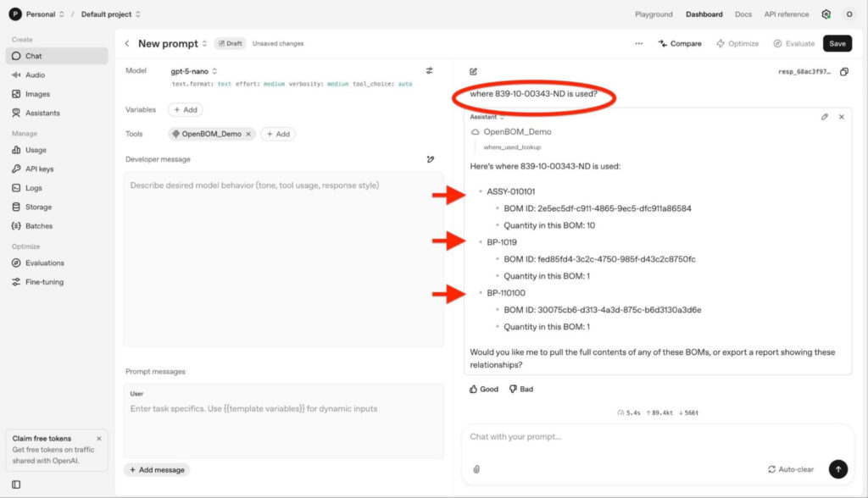Click the Compare button

(680, 44)
